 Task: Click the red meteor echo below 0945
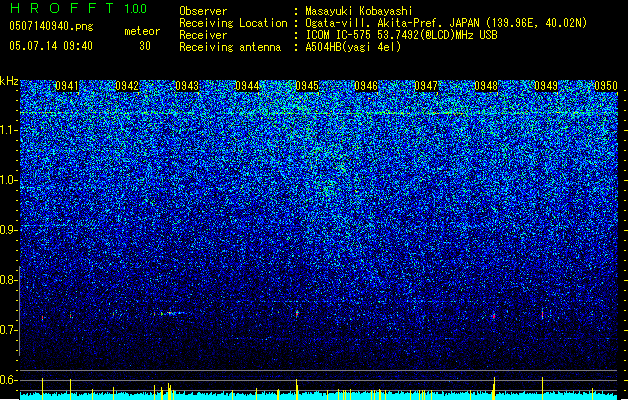click(x=297, y=313)
